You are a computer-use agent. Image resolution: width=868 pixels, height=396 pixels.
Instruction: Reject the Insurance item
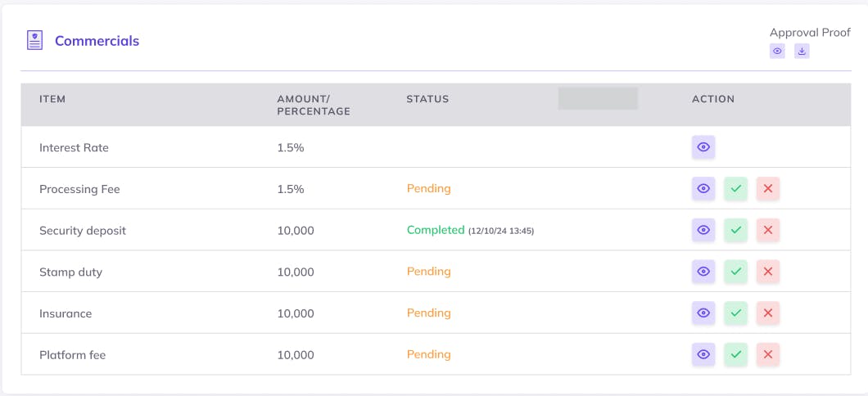(x=767, y=313)
